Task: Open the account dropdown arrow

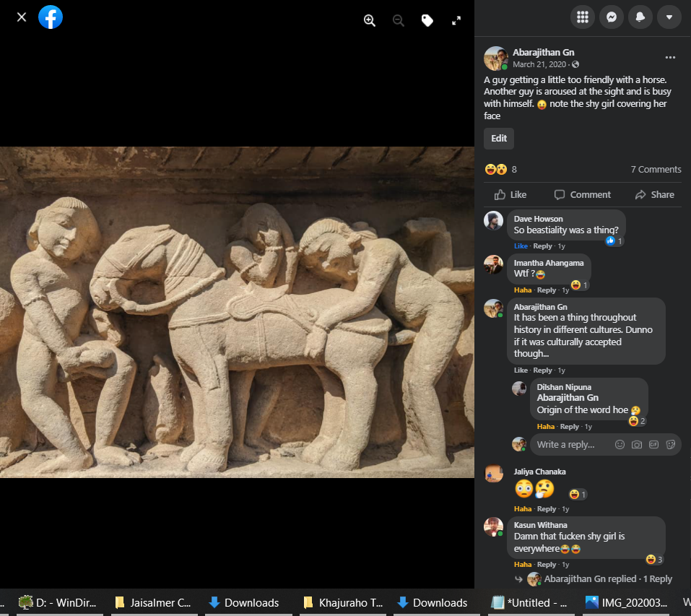Action: (669, 17)
